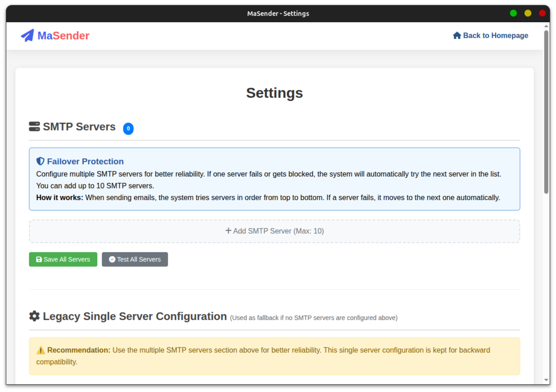Click the MaSender brand name text
Screen dimensions: 556x392
tap(63, 36)
